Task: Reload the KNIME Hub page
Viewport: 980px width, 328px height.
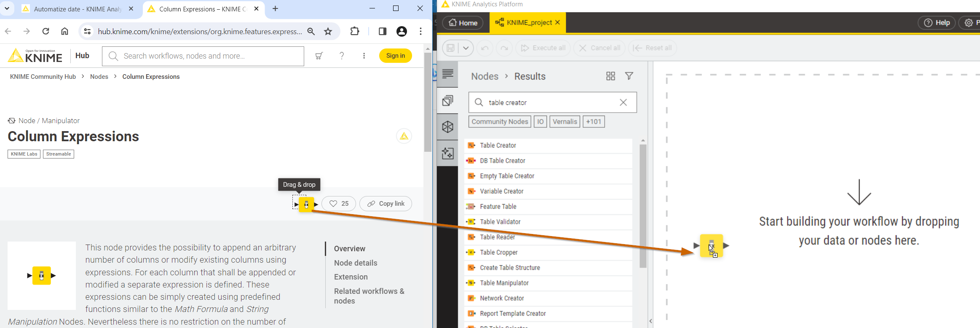Action: 46,31
